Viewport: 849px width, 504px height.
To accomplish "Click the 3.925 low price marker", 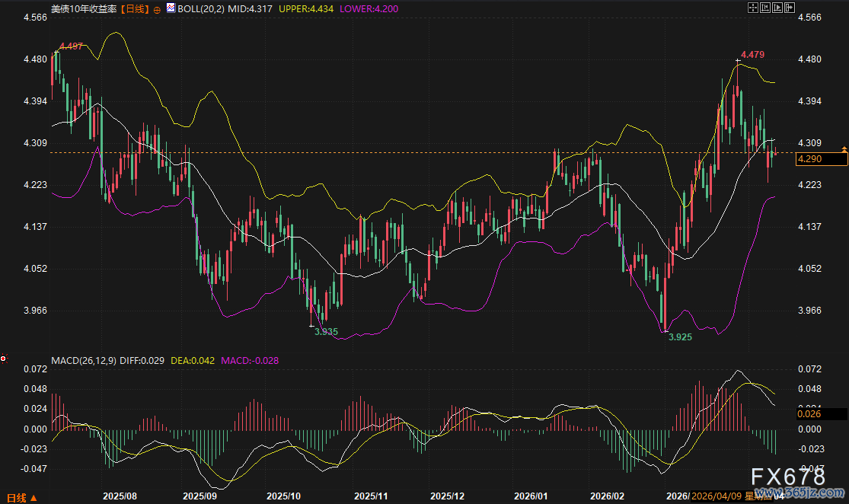I will pyautogui.click(x=680, y=337).
